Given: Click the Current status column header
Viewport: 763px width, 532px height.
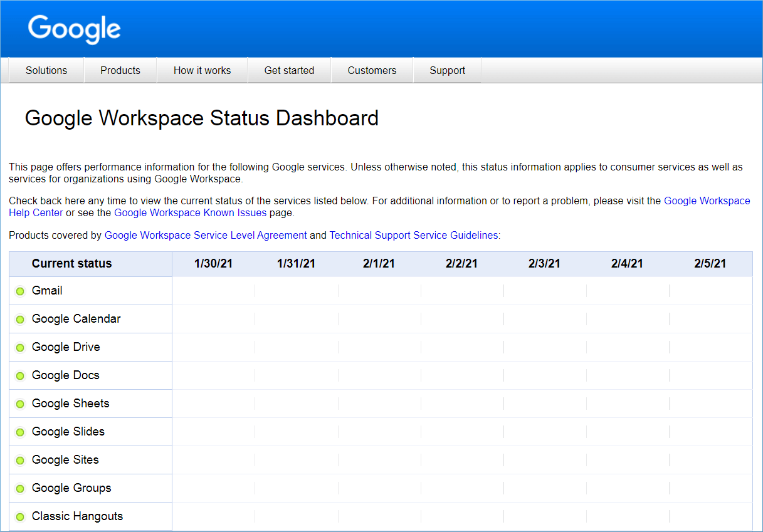Looking at the screenshot, I should click(x=71, y=264).
